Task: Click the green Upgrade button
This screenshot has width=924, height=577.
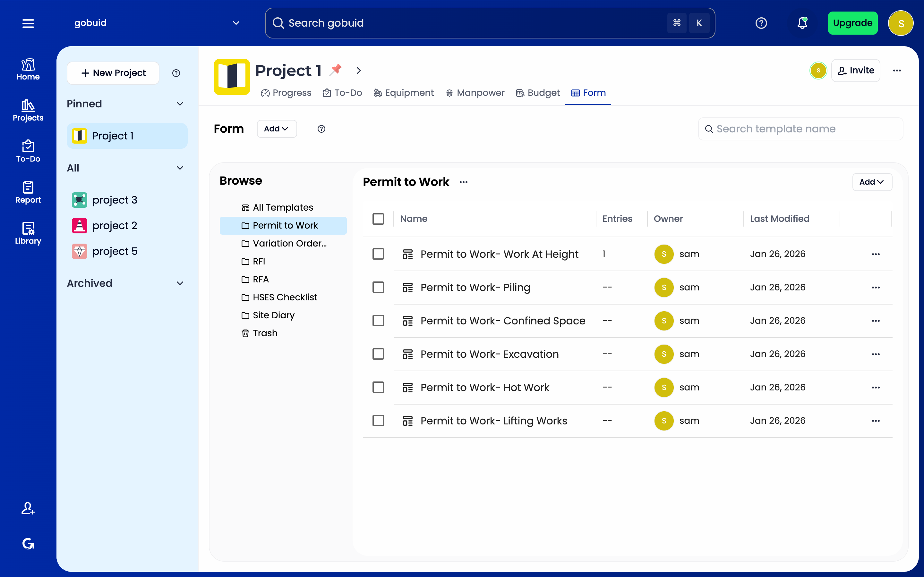Action: point(852,23)
